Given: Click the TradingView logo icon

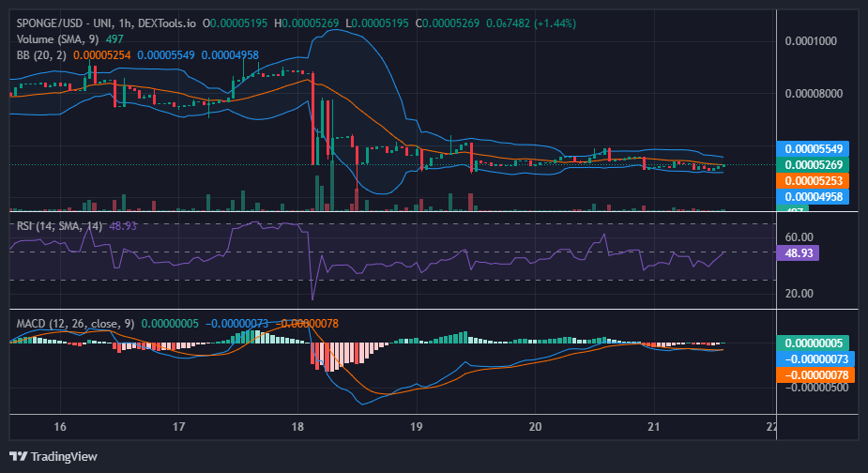Looking at the screenshot, I should pos(18,456).
